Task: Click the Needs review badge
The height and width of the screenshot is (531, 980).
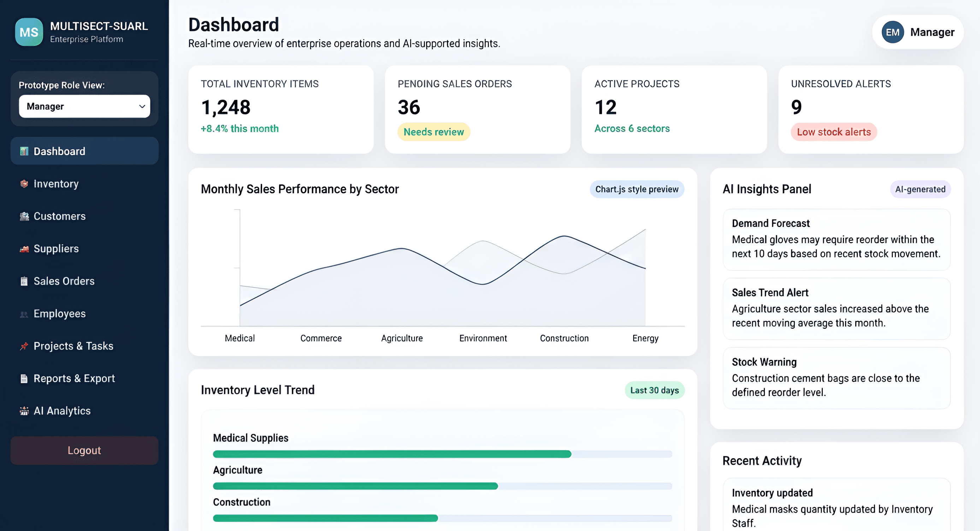Action: pyautogui.click(x=434, y=132)
